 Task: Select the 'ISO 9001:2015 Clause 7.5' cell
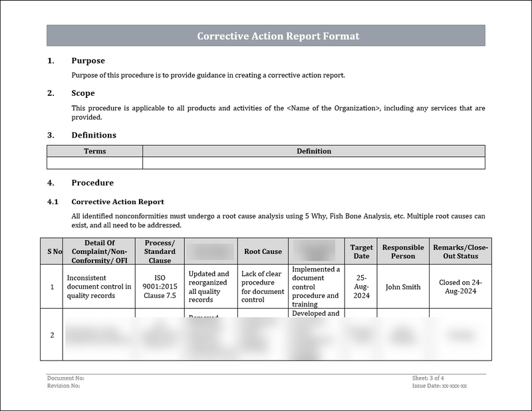(x=160, y=287)
